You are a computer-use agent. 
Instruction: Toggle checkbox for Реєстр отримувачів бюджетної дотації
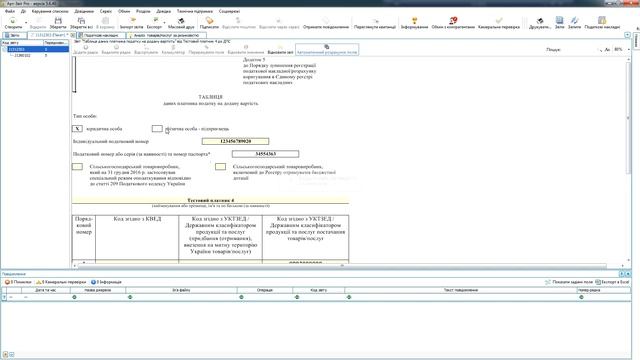220,167
